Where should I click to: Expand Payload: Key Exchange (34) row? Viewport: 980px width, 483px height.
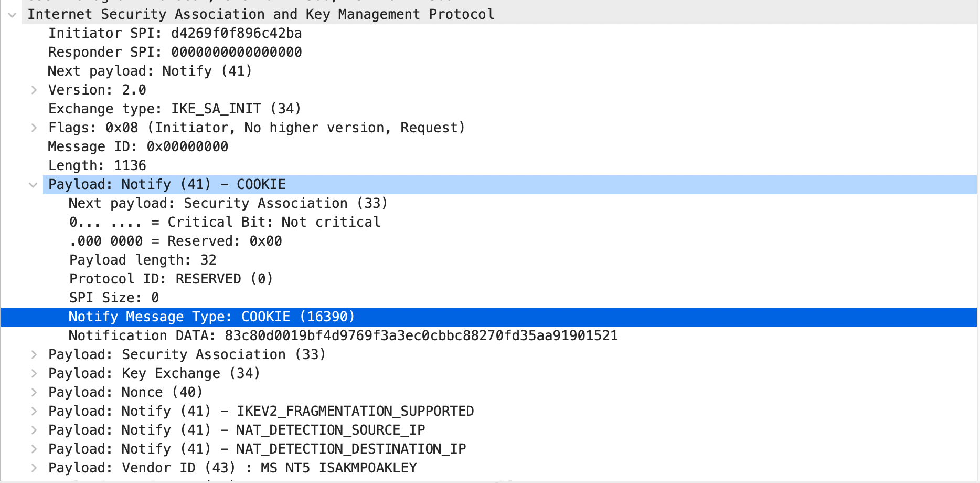click(34, 374)
